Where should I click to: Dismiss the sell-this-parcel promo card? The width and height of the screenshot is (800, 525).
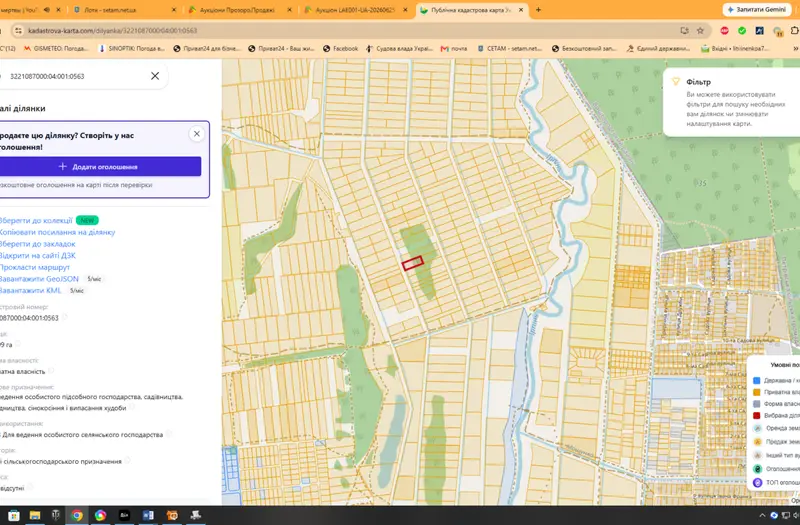tap(196, 134)
